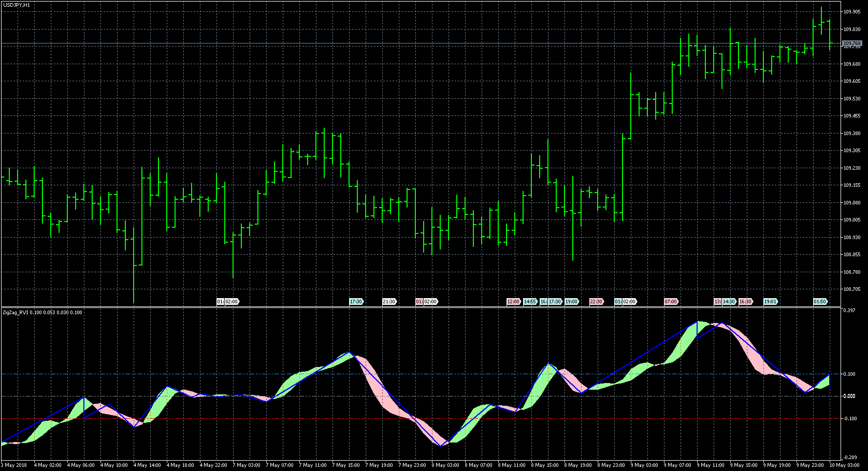Open the cyan 14:55 event marker
The height and width of the screenshot is (471, 868).
click(x=530, y=302)
